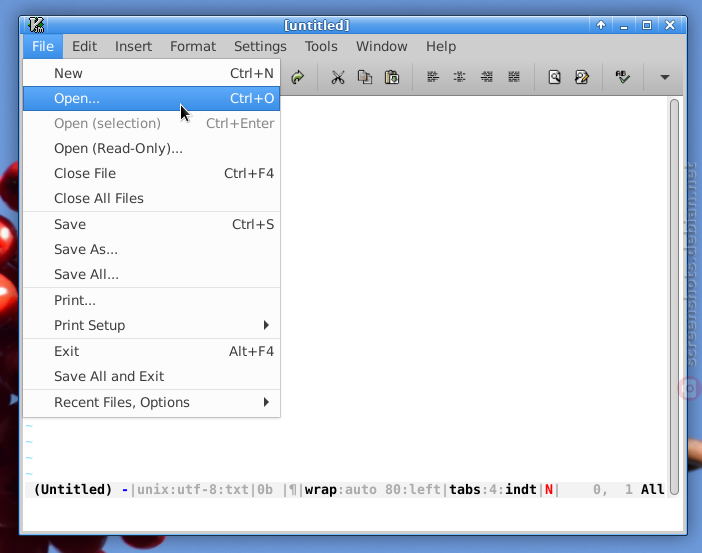Select Open... in the File menu
The height and width of the screenshot is (553, 702).
point(152,98)
